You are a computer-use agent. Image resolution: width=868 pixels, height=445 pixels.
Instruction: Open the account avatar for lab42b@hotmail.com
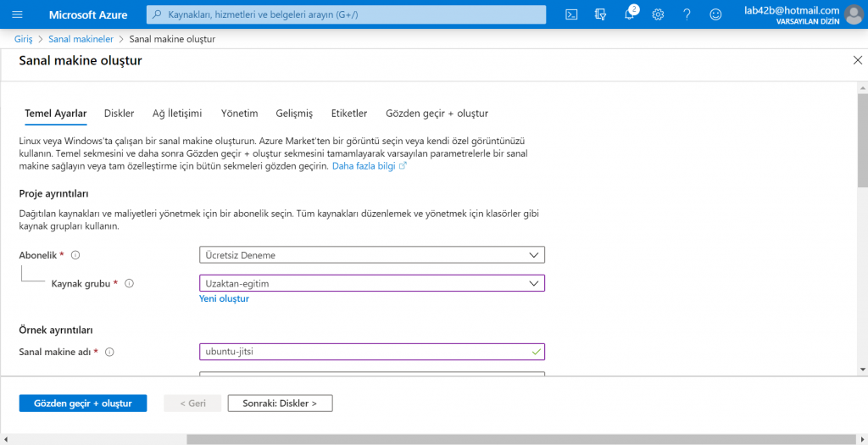pos(854,14)
